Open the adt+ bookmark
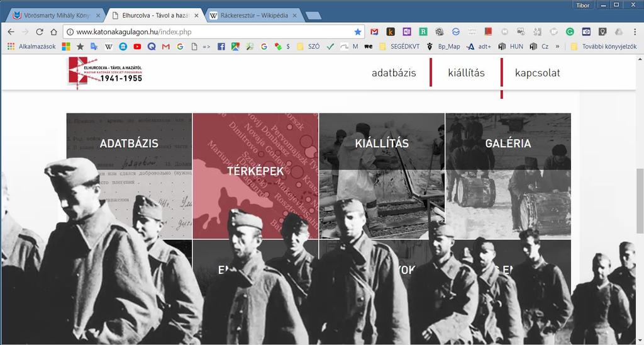 479,47
